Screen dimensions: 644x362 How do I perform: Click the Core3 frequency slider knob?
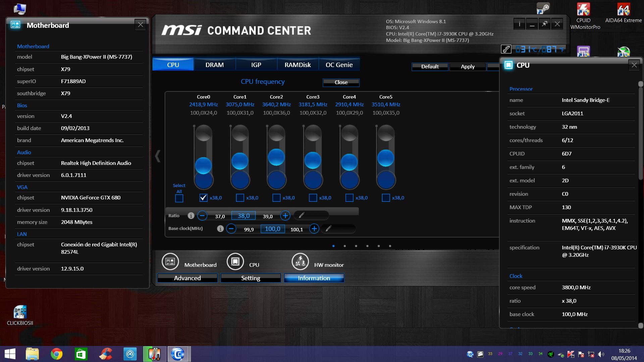[313, 160]
